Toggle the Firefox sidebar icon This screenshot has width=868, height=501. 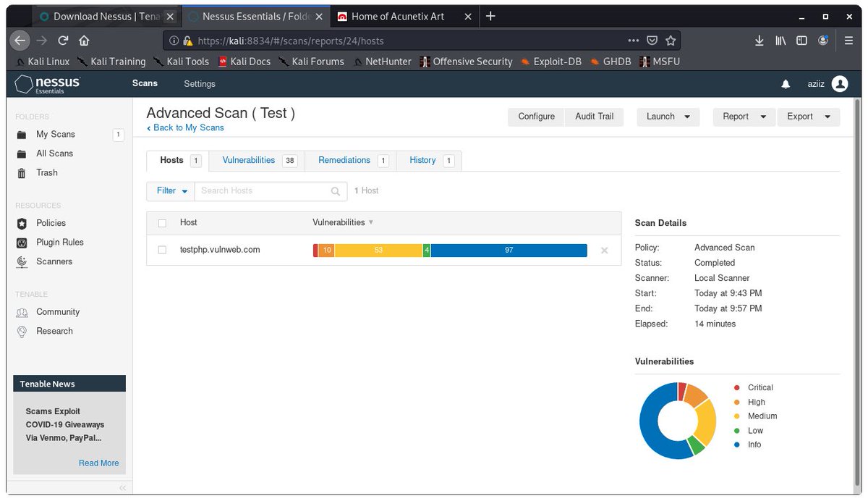pyautogui.click(x=801, y=41)
